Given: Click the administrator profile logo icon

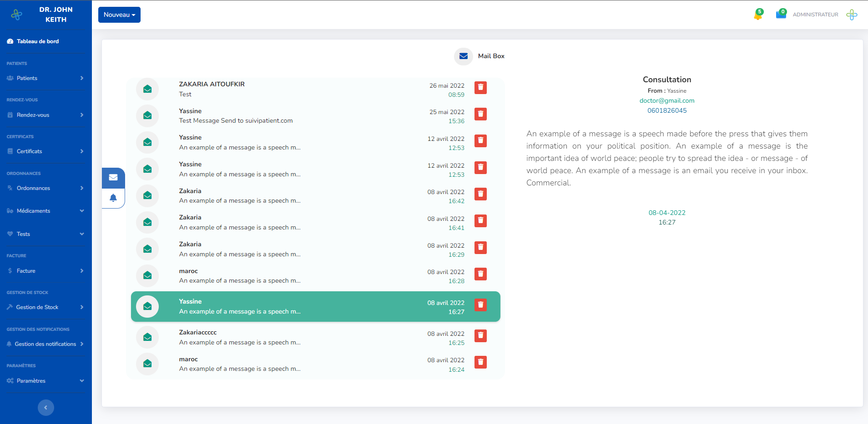Looking at the screenshot, I should pos(852,15).
